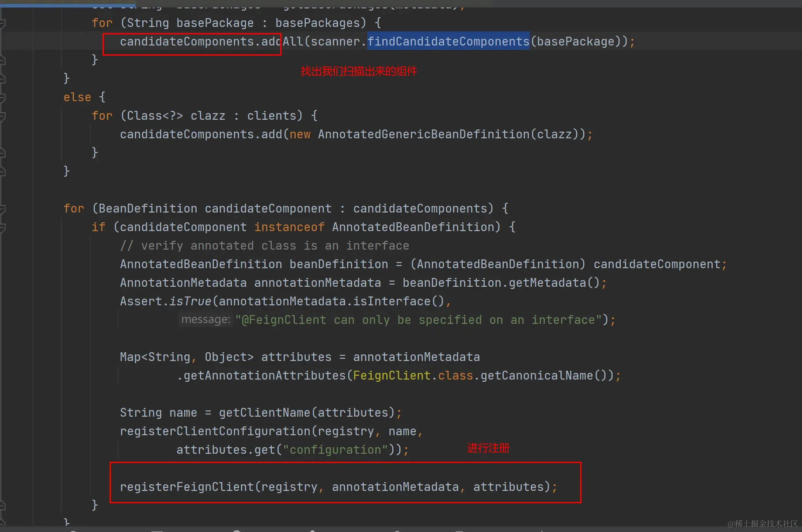Click the 'message:' parameter hint
This screenshot has width=802, height=532.
pos(205,319)
